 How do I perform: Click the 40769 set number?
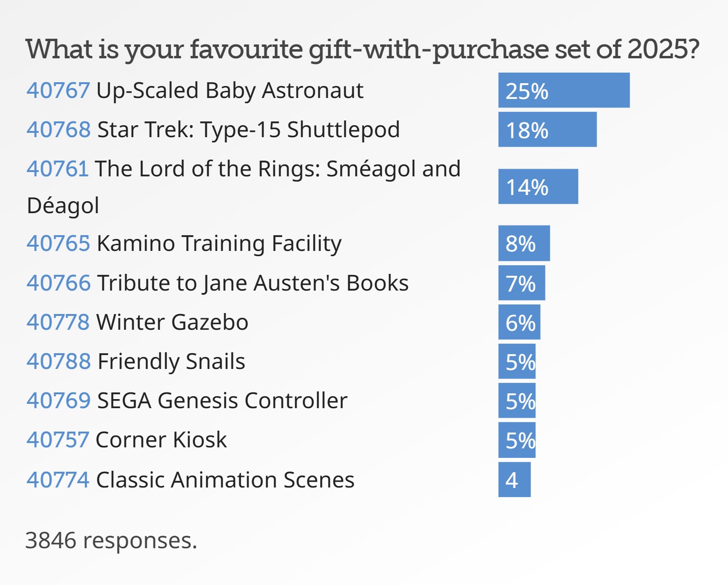coord(58,401)
